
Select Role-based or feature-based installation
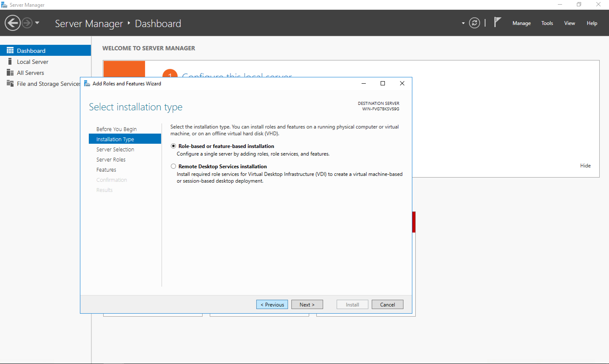(173, 146)
